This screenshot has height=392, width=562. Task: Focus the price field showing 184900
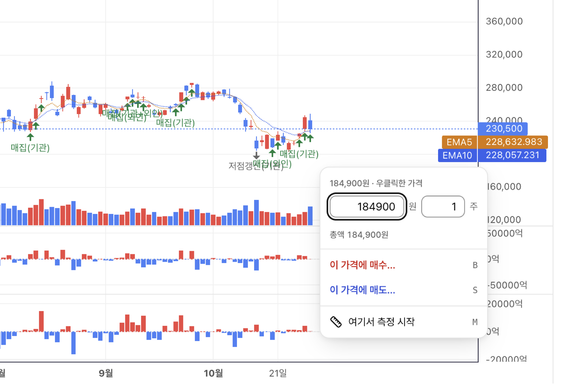(x=367, y=206)
